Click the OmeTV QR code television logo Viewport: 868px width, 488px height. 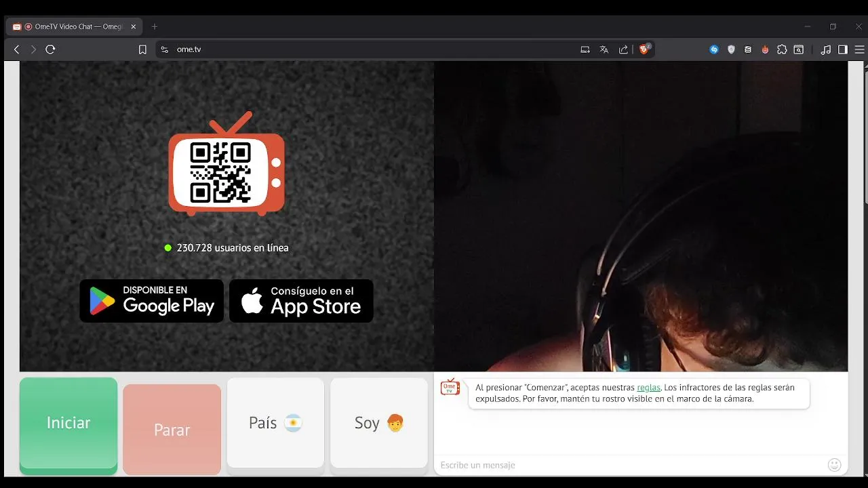[x=226, y=164]
